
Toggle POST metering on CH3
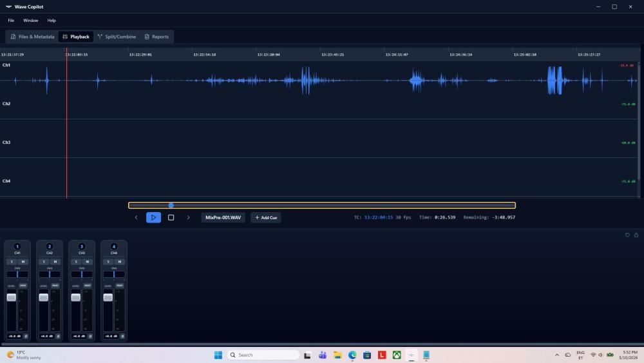click(88, 285)
